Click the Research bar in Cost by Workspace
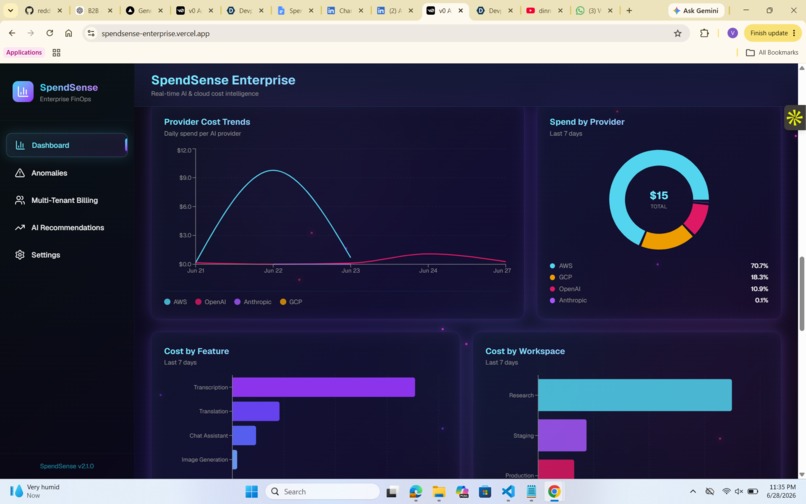The width and height of the screenshot is (806, 504). [x=635, y=395]
